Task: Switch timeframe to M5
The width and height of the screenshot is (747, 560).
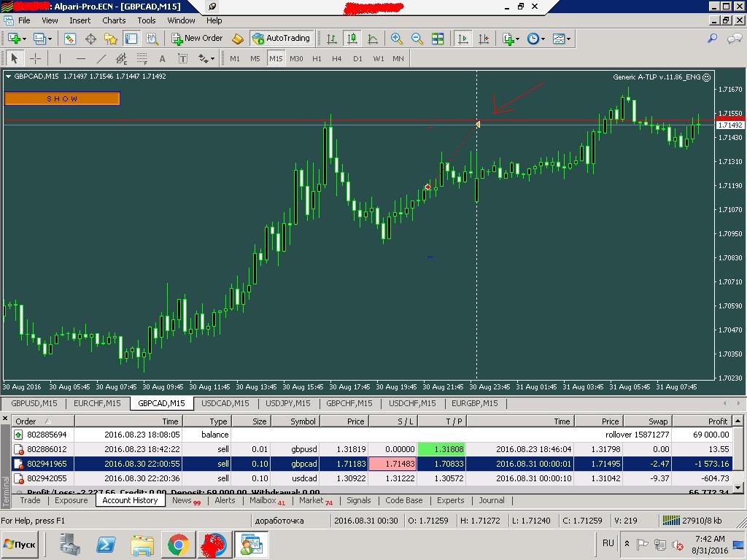Action: [255, 58]
